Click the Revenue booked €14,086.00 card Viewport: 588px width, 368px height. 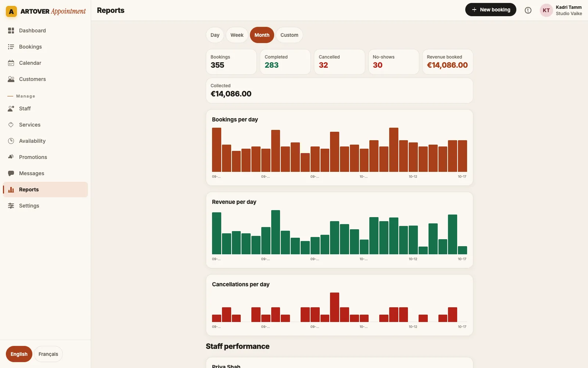pos(448,62)
